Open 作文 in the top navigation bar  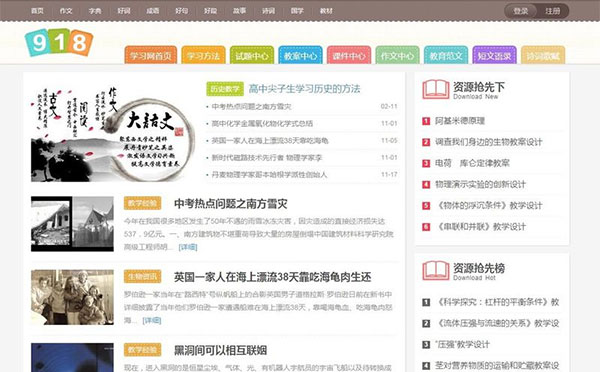[x=66, y=11]
